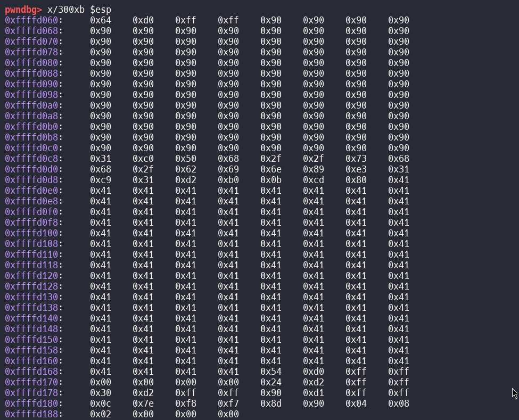The width and height of the screenshot is (519, 420).
Task: Click the byte value 0x89
Action: pos(314,169)
